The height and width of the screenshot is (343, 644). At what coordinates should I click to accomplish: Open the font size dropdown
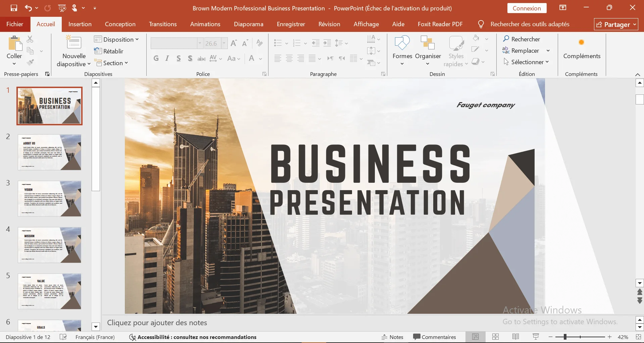[x=224, y=43]
